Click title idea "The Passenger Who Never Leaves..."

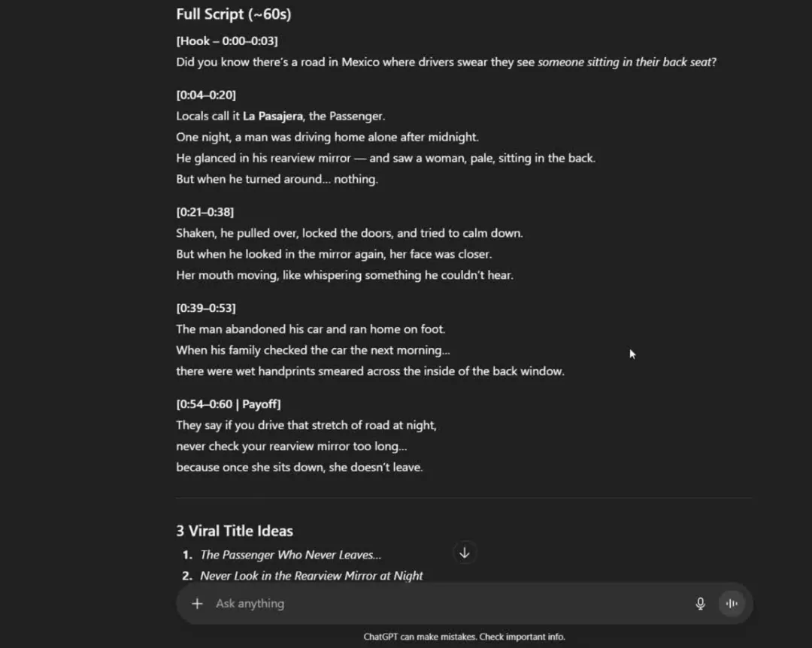click(x=290, y=556)
